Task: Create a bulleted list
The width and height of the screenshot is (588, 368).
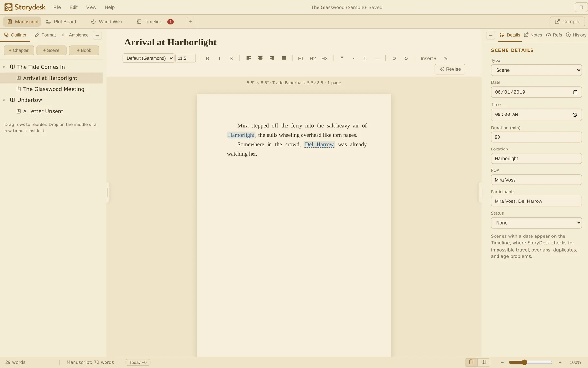Action: 353,58
